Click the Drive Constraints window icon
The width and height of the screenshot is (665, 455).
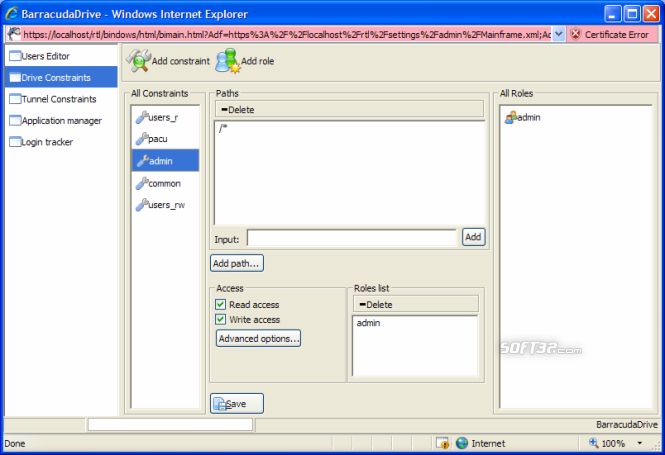pos(15,78)
